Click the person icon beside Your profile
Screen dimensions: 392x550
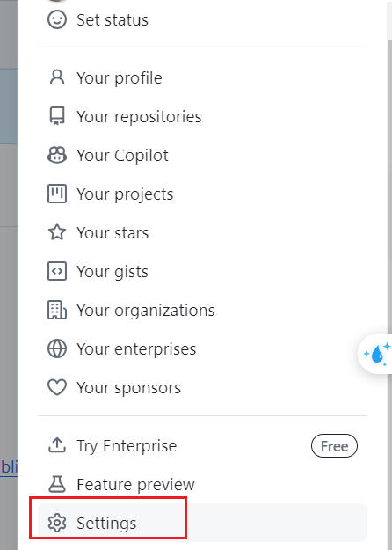(57, 77)
